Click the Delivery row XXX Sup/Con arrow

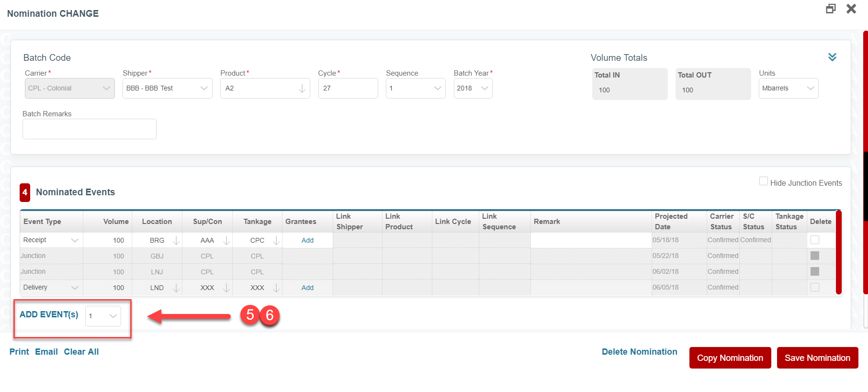(x=226, y=288)
